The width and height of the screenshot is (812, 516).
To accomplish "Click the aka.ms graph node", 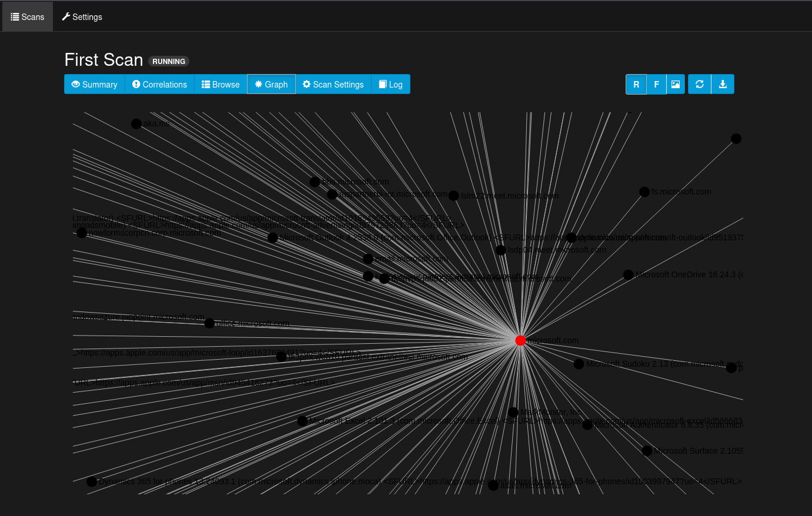I will [x=136, y=123].
